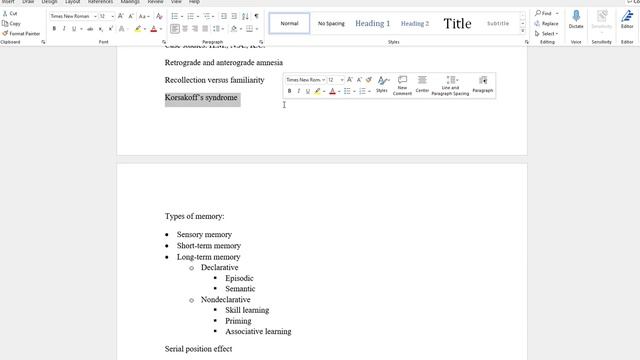
Task: Click format painter brush in mini toolbar
Action: point(369,80)
